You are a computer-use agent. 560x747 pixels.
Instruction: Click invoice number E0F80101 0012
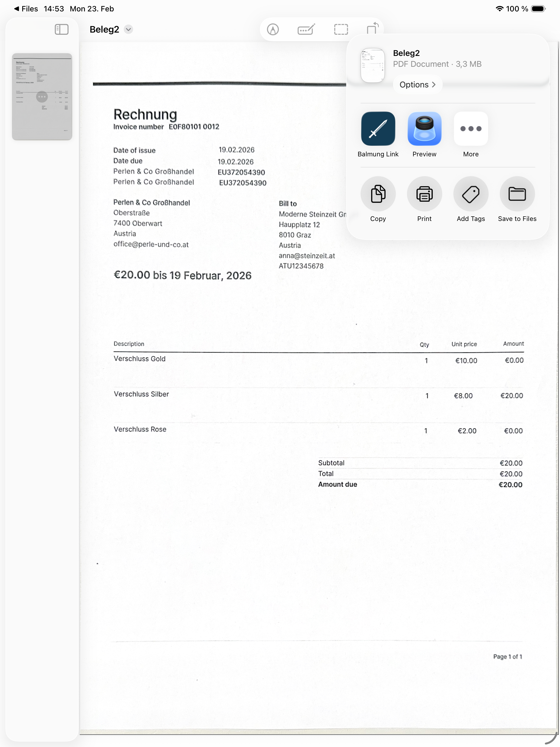194,127
